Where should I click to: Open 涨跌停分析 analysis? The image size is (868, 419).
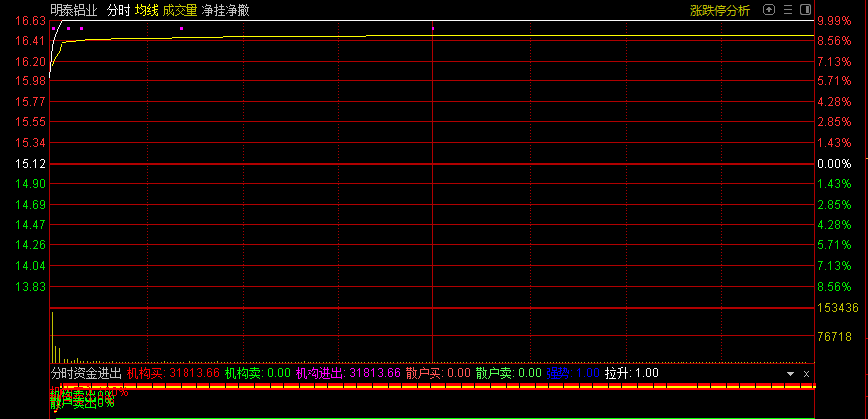720,10
